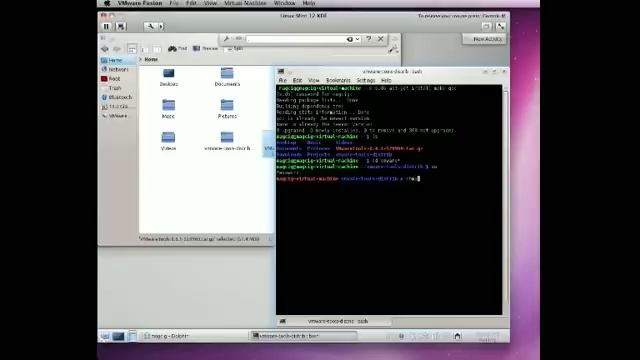
Task: Click the question mark help icon
Action: point(369,39)
